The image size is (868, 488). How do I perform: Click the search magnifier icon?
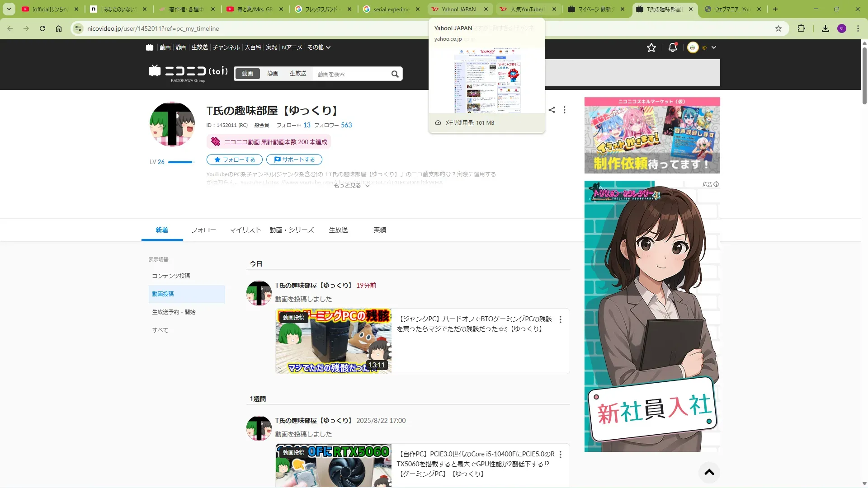[x=395, y=74]
